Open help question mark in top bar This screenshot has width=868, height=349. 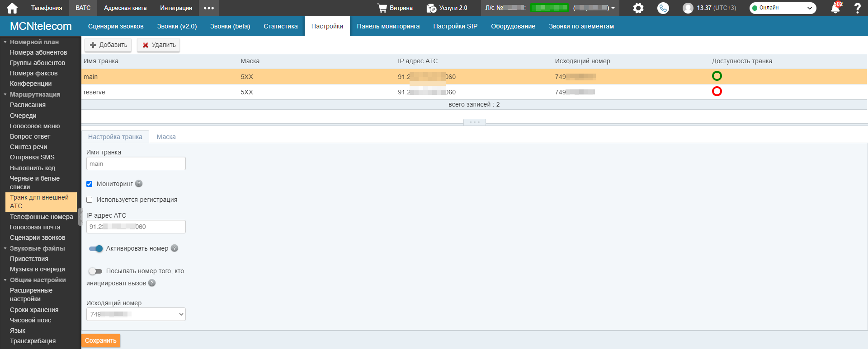pyautogui.click(x=857, y=8)
